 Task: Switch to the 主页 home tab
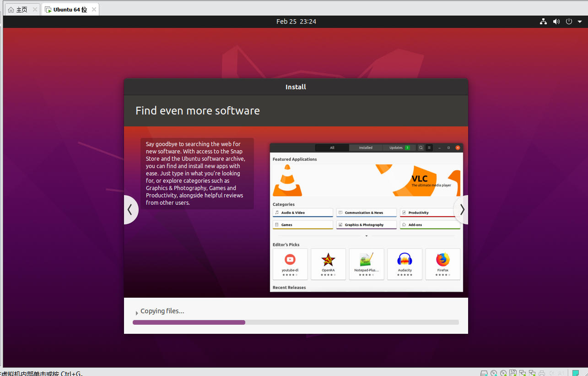[18, 10]
